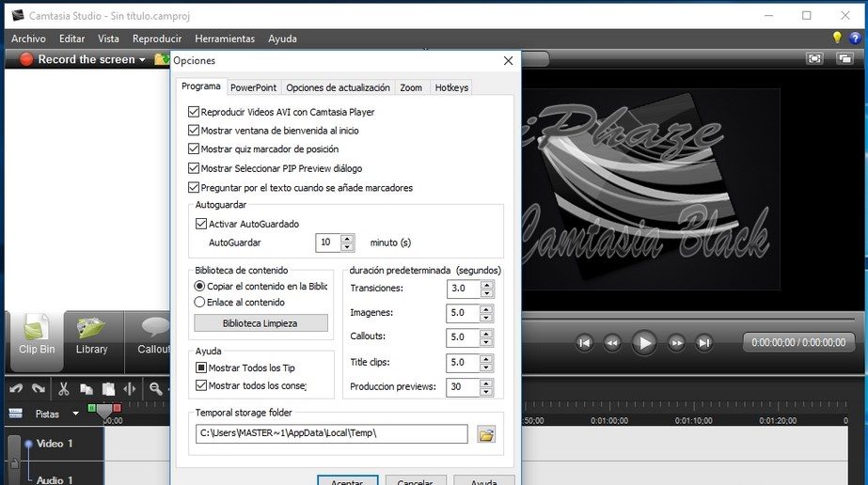Image resolution: width=868 pixels, height=485 pixels.
Task: Click the Ayuda button in Opciones dialog
Action: [483, 480]
